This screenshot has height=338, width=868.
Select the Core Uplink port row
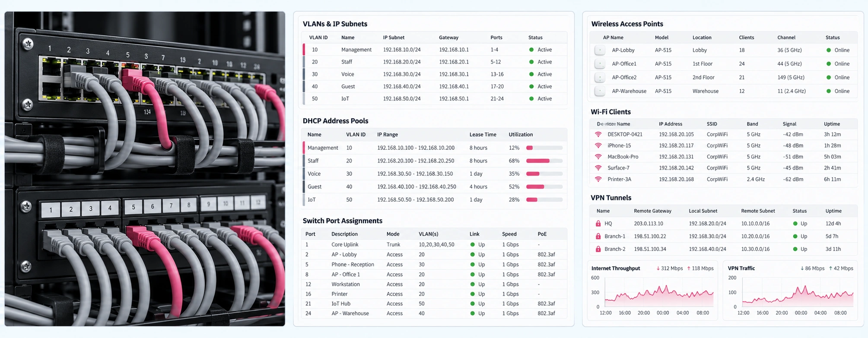434,244
